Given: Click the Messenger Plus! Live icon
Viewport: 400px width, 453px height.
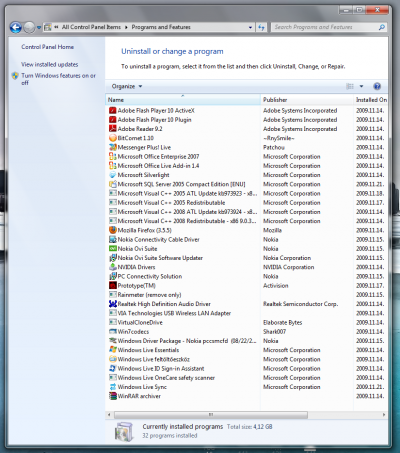Looking at the screenshot, I should click(113, 147).
